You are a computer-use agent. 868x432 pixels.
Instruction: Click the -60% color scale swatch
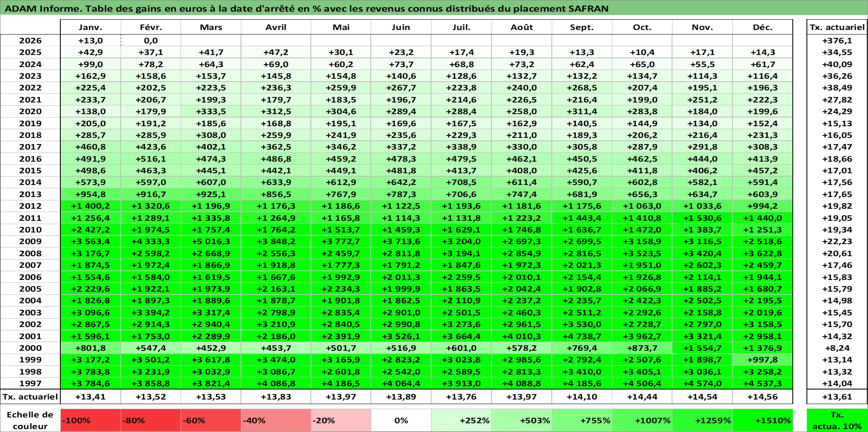tap(211, 420)
